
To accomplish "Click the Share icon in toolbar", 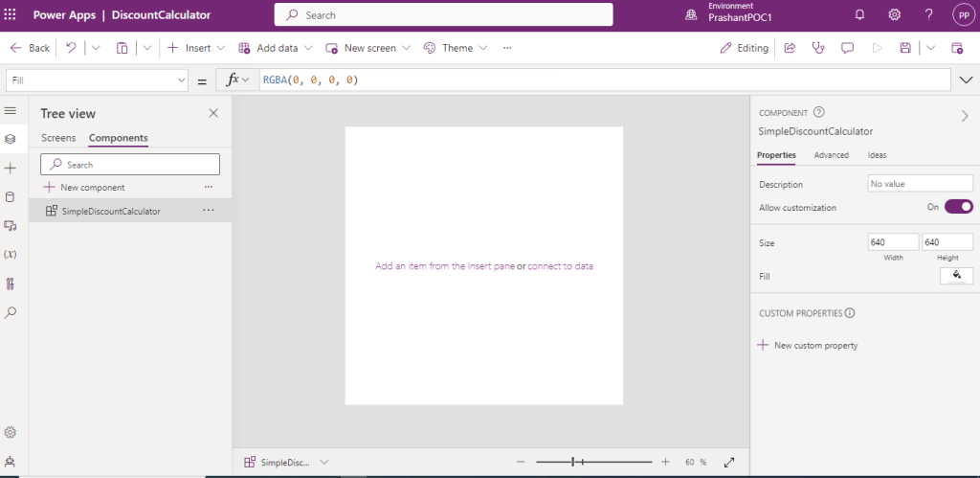I will (790, 48).
